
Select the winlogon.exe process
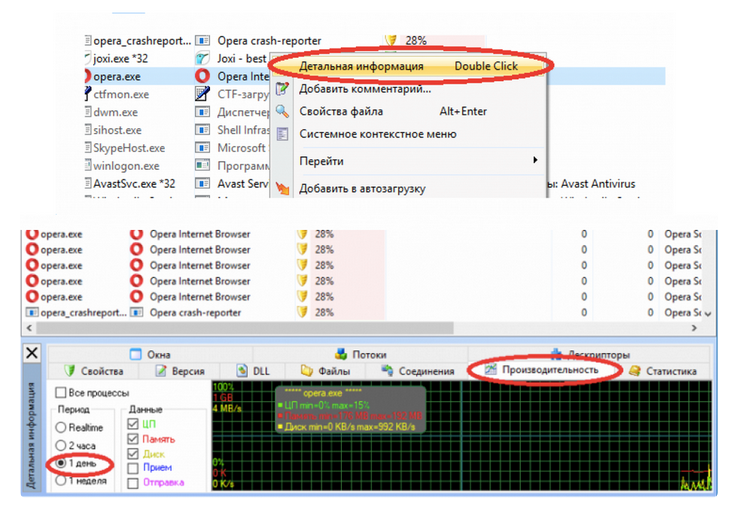click(x=126, y=166)
